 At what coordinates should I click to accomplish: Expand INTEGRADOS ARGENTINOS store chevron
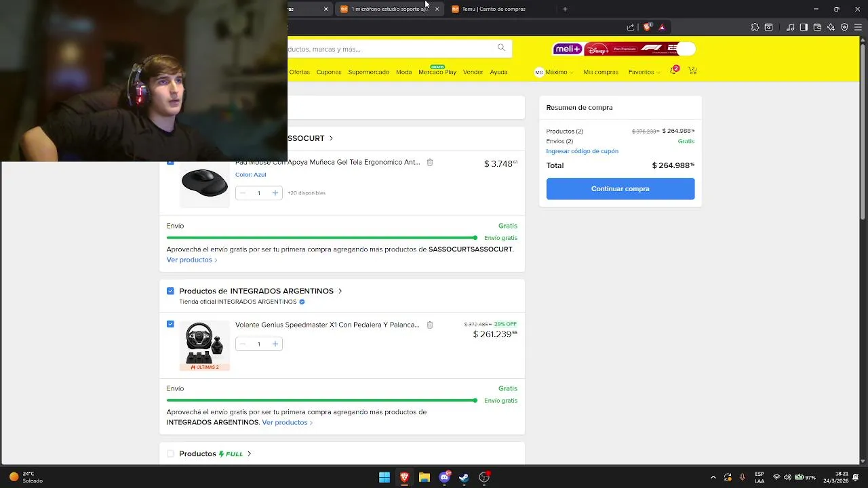(340, 291)
